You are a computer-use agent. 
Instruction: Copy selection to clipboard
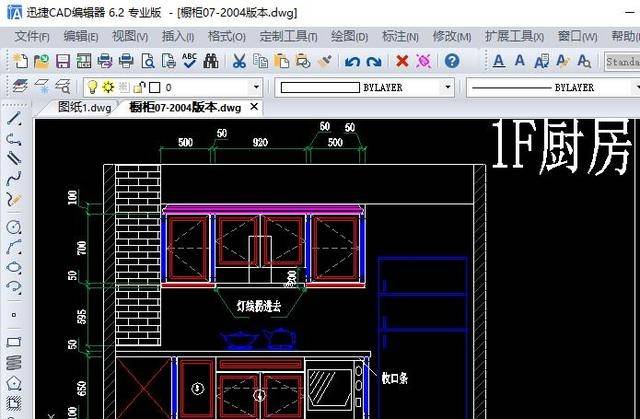click(x=260, y=61)
